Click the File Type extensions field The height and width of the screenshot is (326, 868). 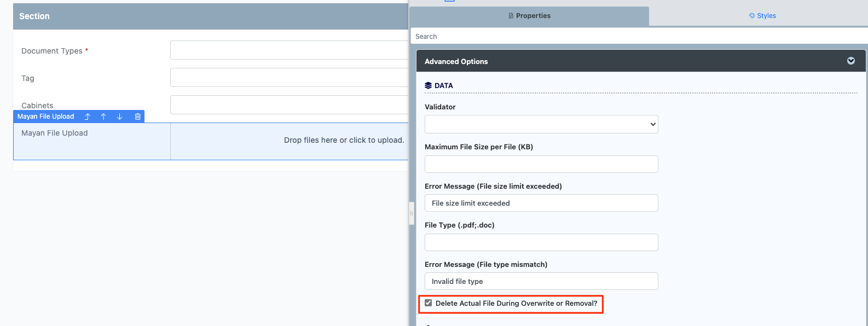[x=541, y=242]
